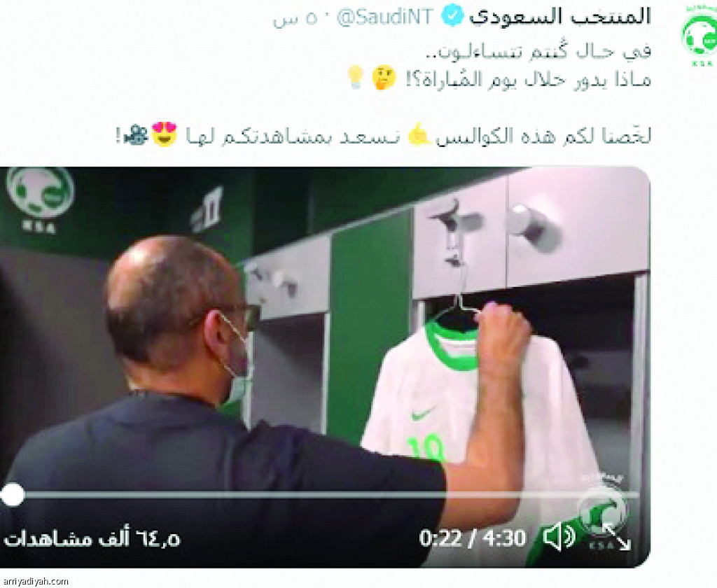This screenshot has height=588, width=717.
Task: Open the @SaudiNT handle link
Action: [384, 17]
